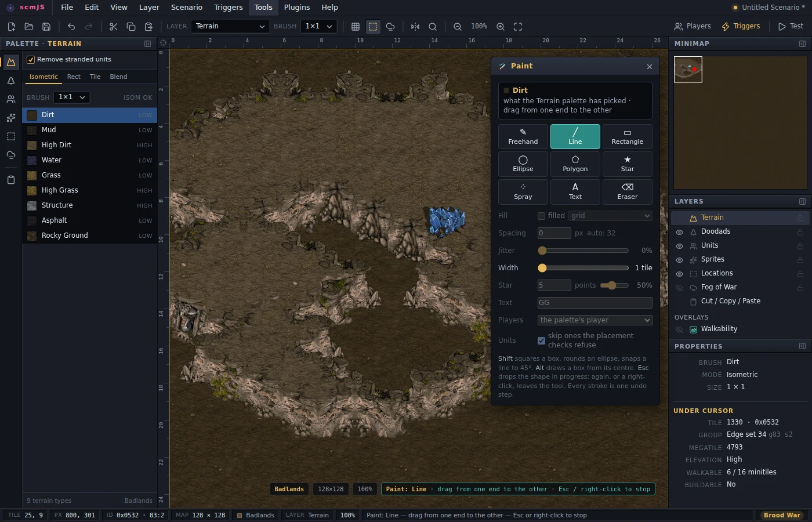Select the Ellipse paint tool
This screenshot has width=812, height=522.
(523, 164)
